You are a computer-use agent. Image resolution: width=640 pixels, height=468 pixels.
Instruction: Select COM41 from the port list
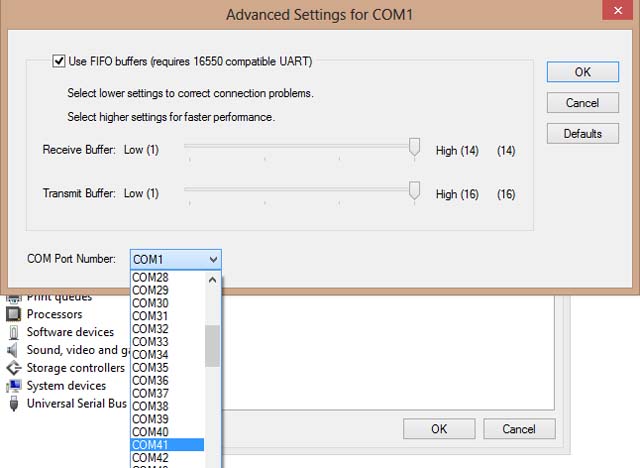click(151, 445)
